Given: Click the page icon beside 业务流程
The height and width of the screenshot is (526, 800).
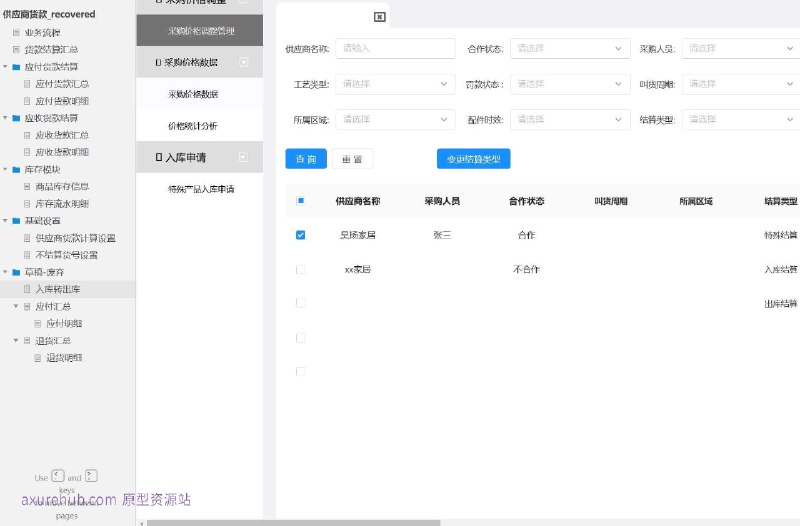Looking at the screenshot, I should 16,33.
